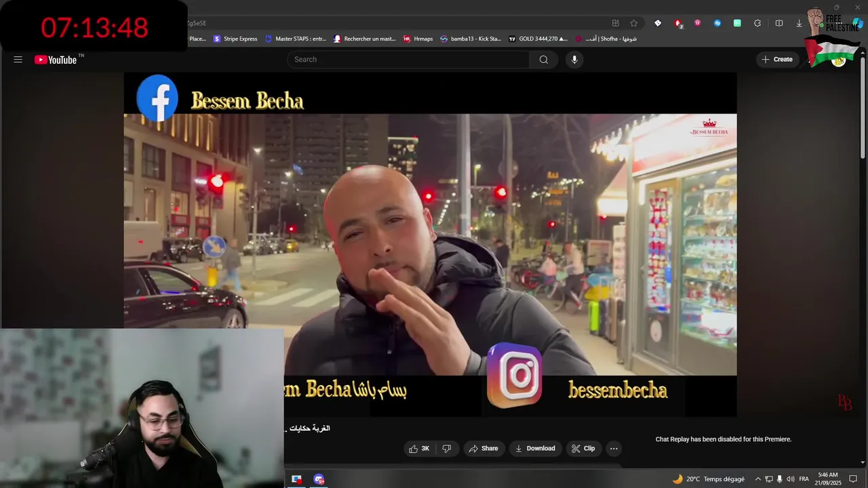This screenshot has width=868, height=488.
Task: Download the video with the Download button
Action: (535, 449)
